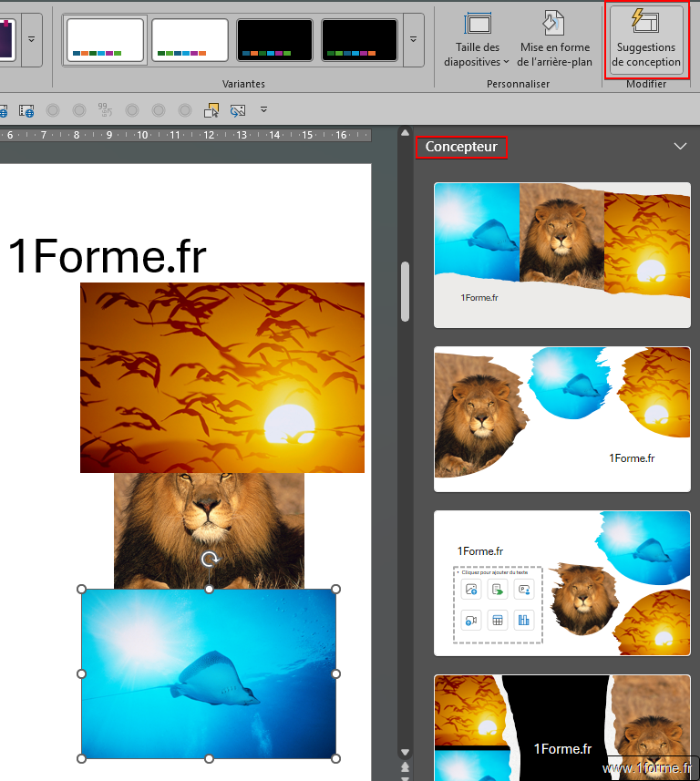Apply the first black variant
This screenshot has height=781, width=700.
[274, 40]
